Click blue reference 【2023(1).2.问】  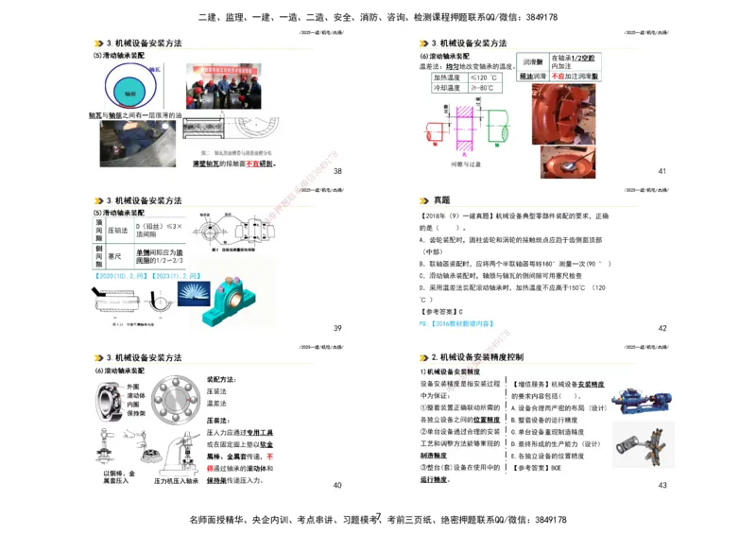[x=176, y=276]
